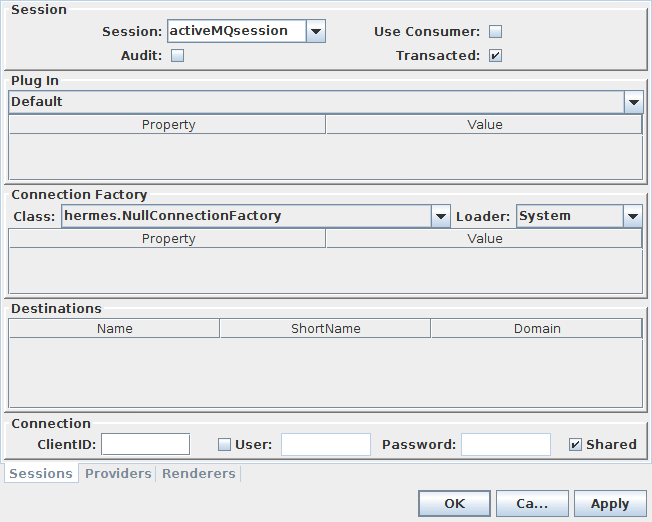The width and height of the screenshot is (652, 522).
Task: Select the Sessions tab
Action: pos(41,473)
